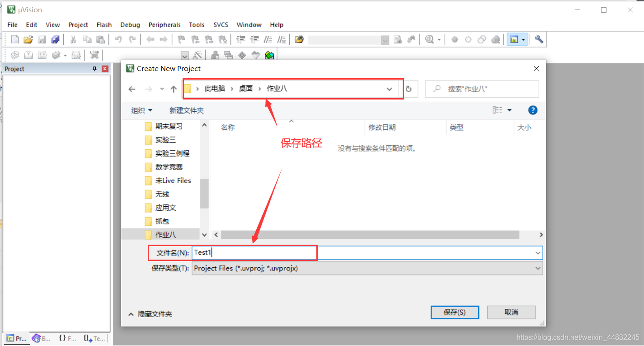
Task: Click the 保存(S) save button
Action: tap(455, 312)
